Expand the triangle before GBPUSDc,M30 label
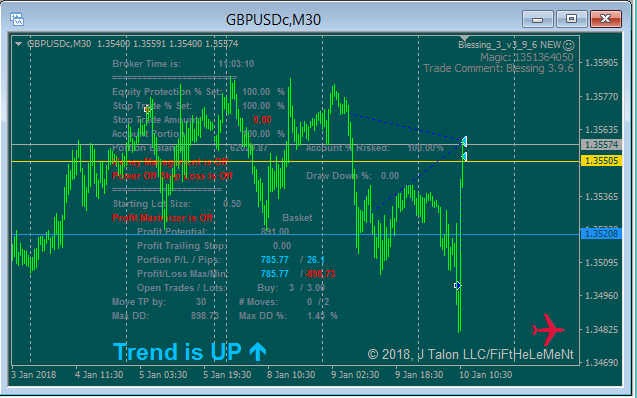Image resolution: width=637 pixels, height=398 pixels. [x=18, y=44]
